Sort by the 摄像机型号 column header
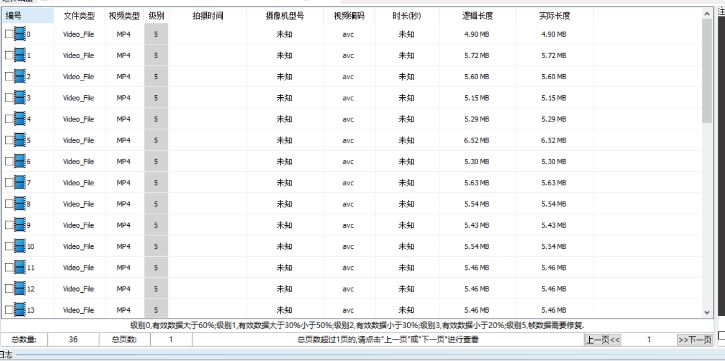The width and height of the screenshot is (725, 361). point(285,16)
